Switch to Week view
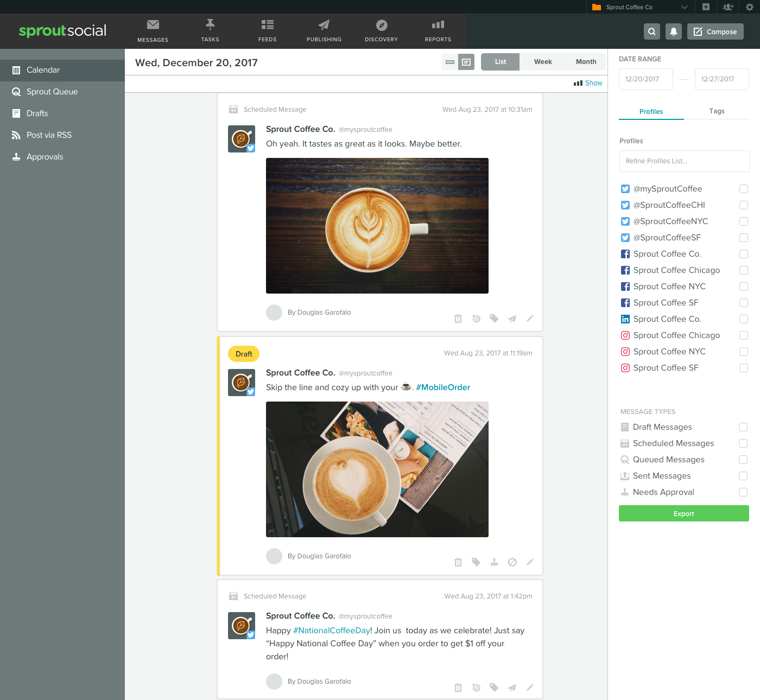 point(543,62)
